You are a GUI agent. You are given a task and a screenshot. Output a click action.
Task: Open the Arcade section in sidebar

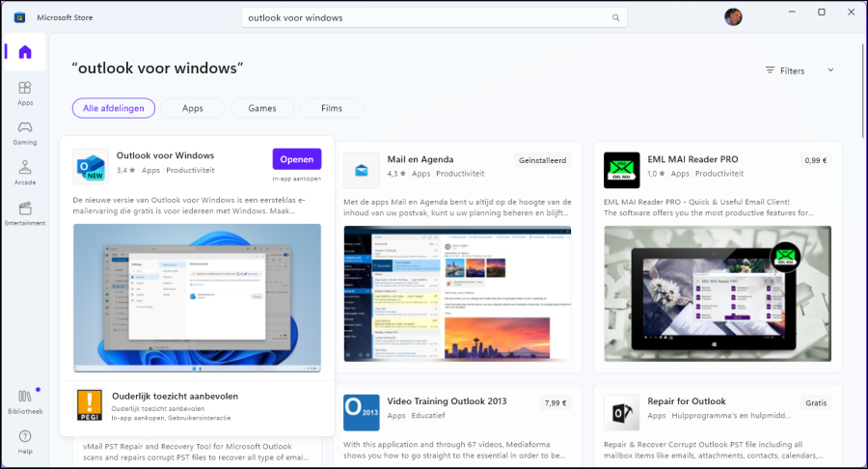[25, 173]
